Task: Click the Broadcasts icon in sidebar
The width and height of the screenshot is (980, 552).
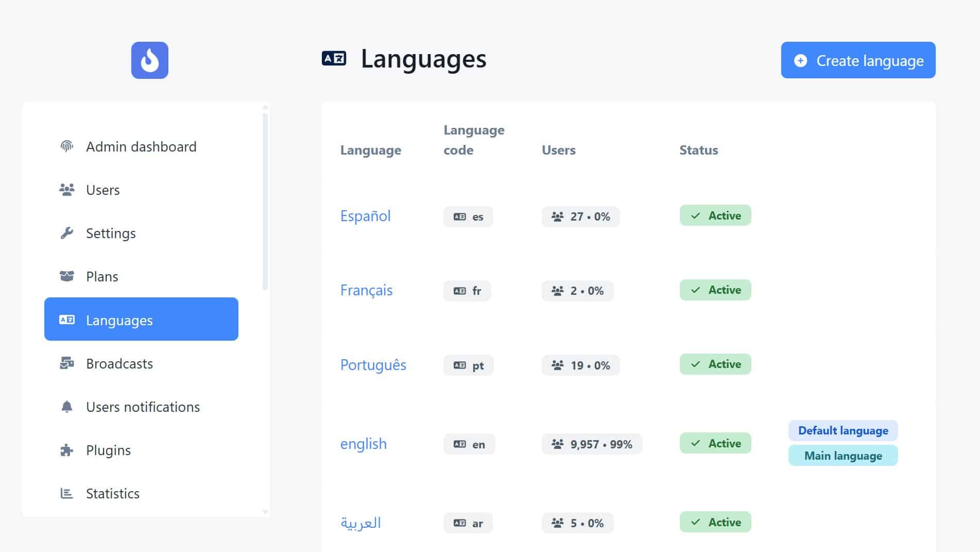Action: point(67,363)
